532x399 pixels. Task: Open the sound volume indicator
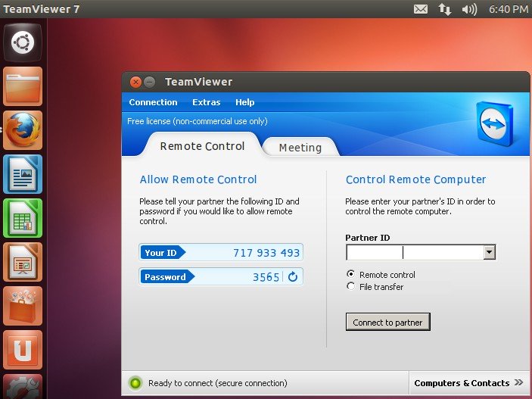coord(469,9)
